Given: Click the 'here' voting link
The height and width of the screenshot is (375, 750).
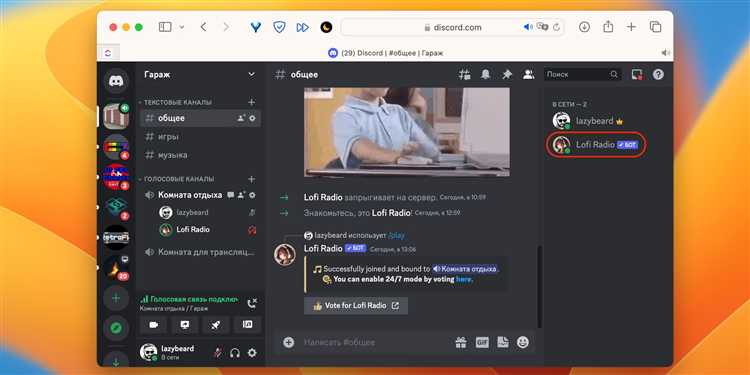Looking at the screenshot, I should (463, 279).
